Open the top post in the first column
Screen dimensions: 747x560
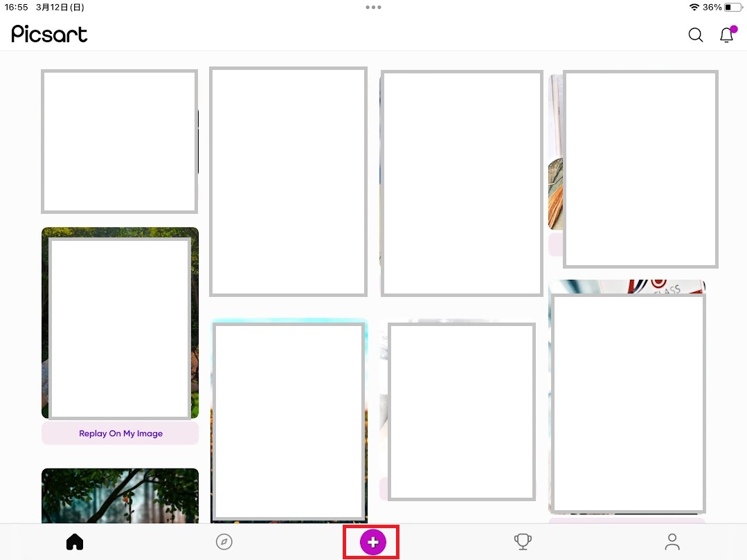tap(119, 141)
